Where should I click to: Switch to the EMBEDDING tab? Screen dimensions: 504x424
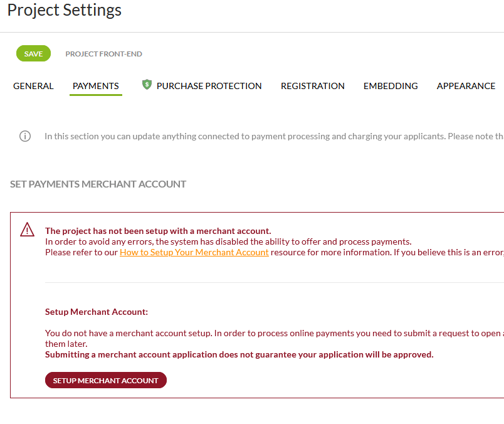(x=391, y=86)
